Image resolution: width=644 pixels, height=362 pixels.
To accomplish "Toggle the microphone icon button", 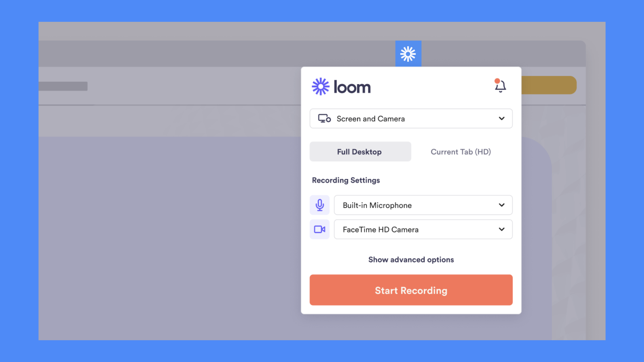I will click(x=319, y=205).
